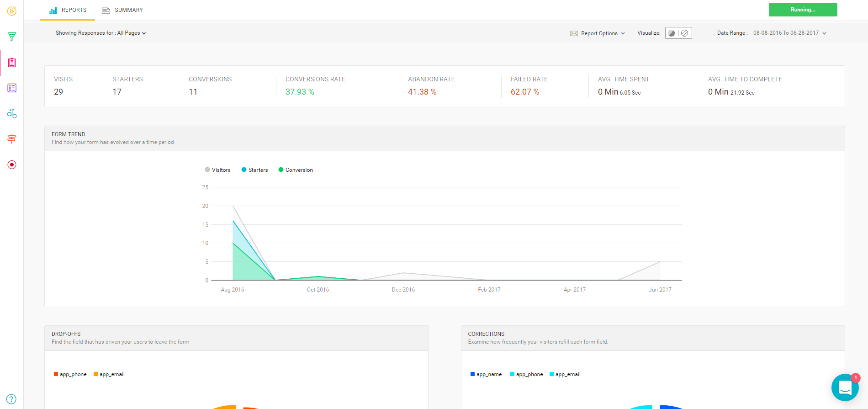Click the bar chart icon beside Reports

[53, 10]
